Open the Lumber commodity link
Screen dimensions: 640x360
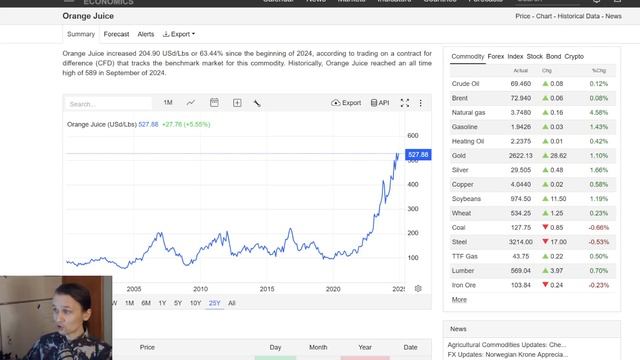(x=463, y=271)
